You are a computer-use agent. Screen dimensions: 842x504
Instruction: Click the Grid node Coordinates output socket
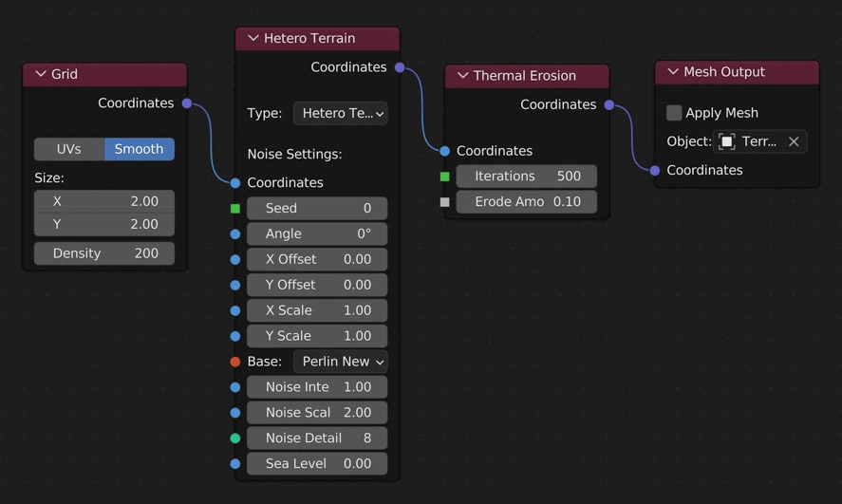tap(187, 103)
